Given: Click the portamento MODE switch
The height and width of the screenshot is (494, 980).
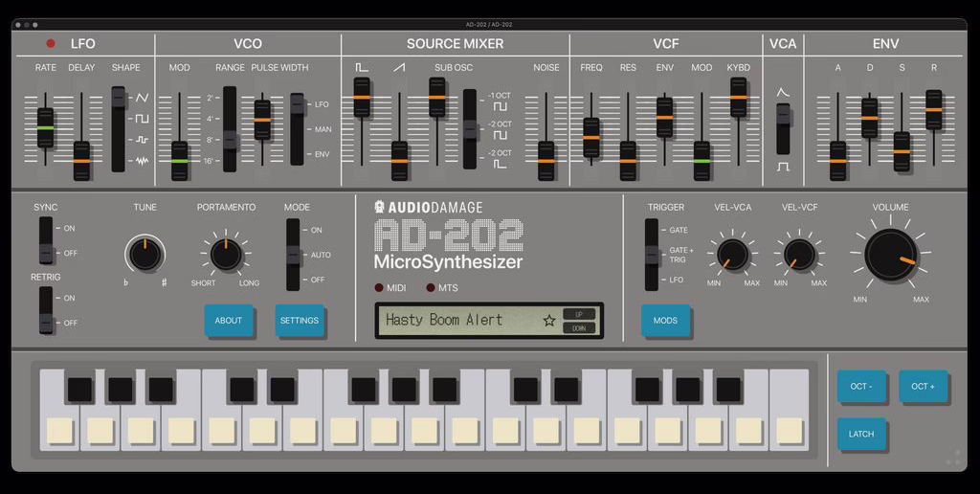Looking at the screenshot, I should (x=293, y=255).
